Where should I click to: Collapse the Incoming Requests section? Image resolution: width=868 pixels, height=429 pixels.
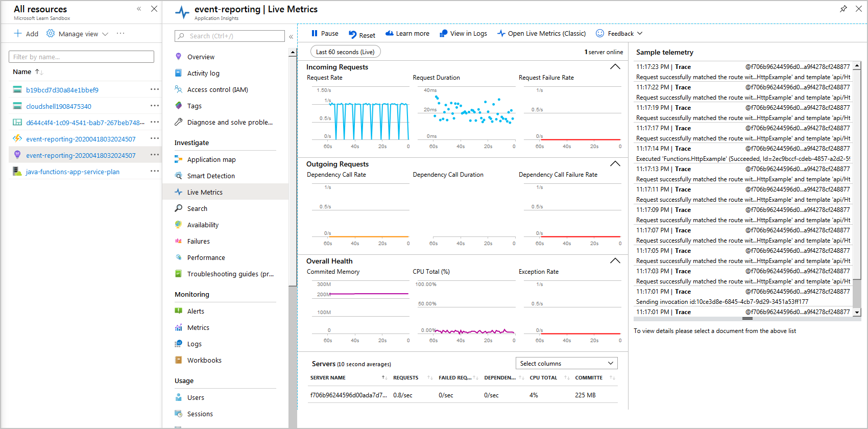pyautogui.click(x=615, y=67)
